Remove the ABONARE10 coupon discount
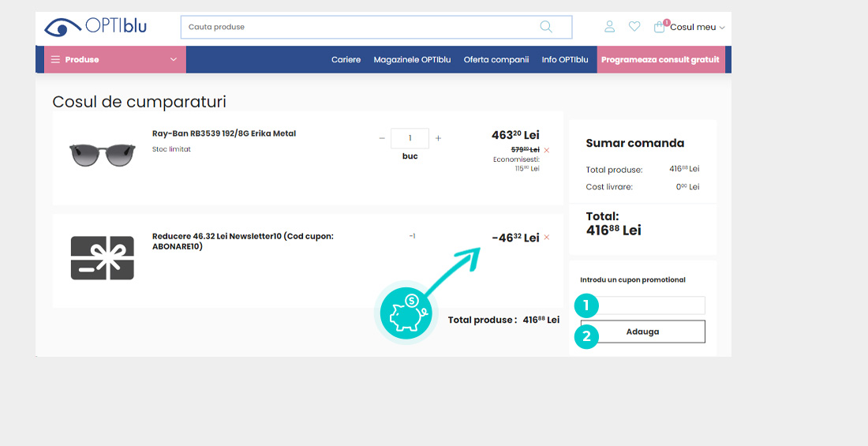Image resolution: width=868 pixels, height=446 pixels. coord(547,238)
